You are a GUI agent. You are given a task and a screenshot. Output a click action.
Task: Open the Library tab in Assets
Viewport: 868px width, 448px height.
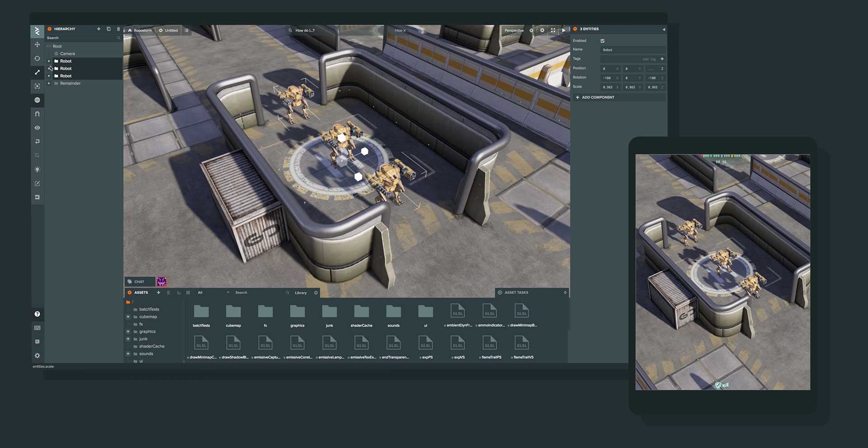301,293
